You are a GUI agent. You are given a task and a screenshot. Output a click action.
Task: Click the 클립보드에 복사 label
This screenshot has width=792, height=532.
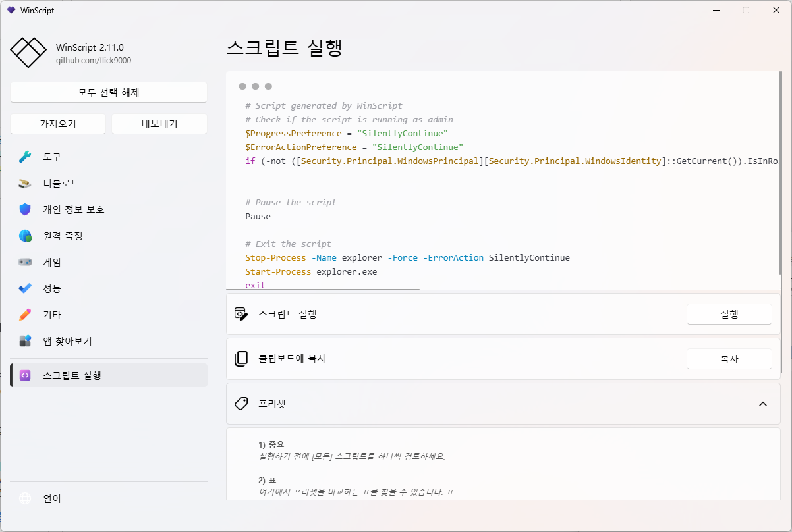pyautogui.click(x=292, y=359)
